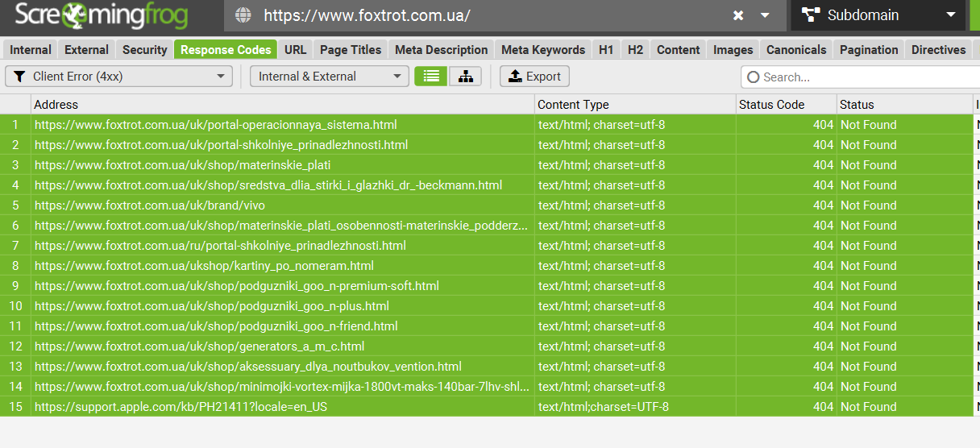Sort by the Status column header
This screenshot has height=448, width=980.
coord(904,104)
